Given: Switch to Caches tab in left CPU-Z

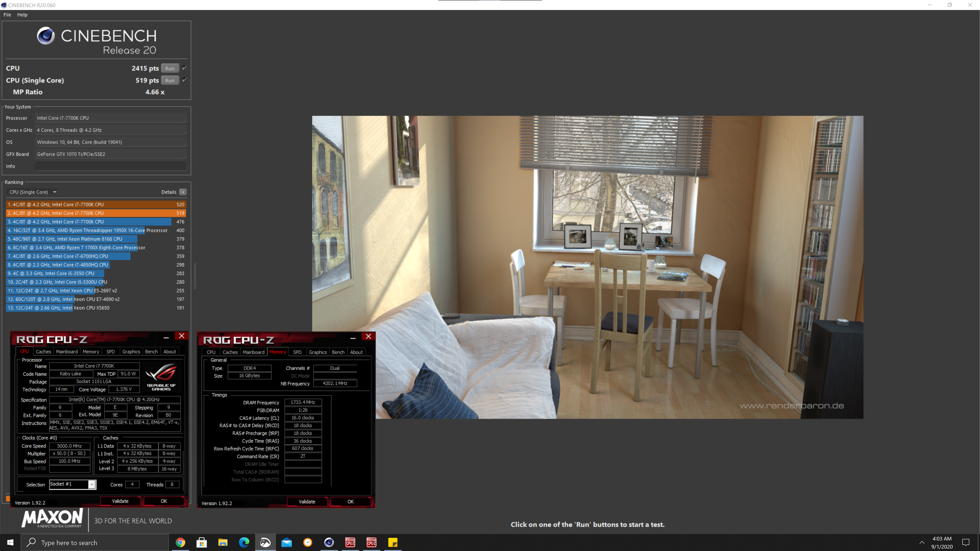Looking at the screenshot, I should [x=43, y=351].
